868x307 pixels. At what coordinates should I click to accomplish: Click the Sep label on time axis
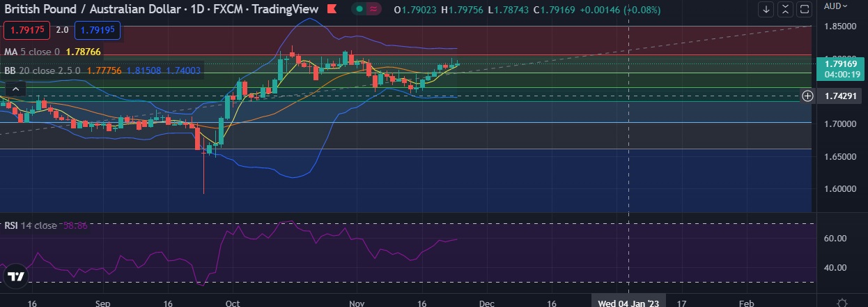(x=103, y=304)
